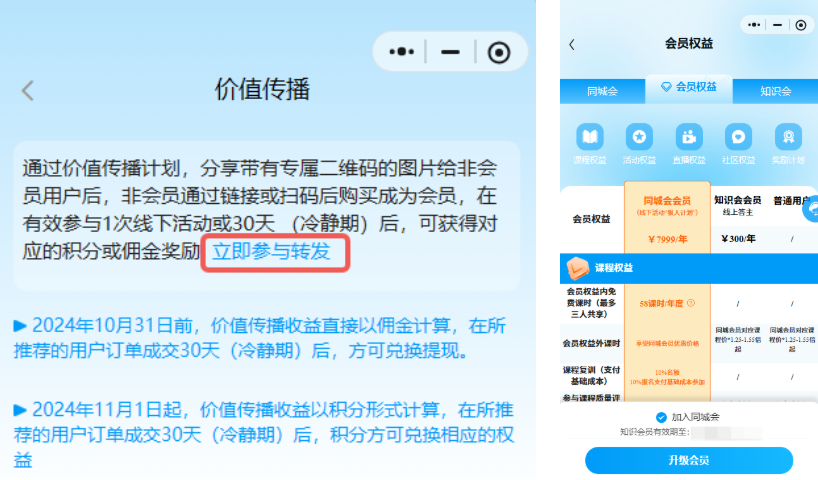Viewport: 818px width, 480px height.
Task: Select the 会员权益 tab
Action: (x=689, y=88)
